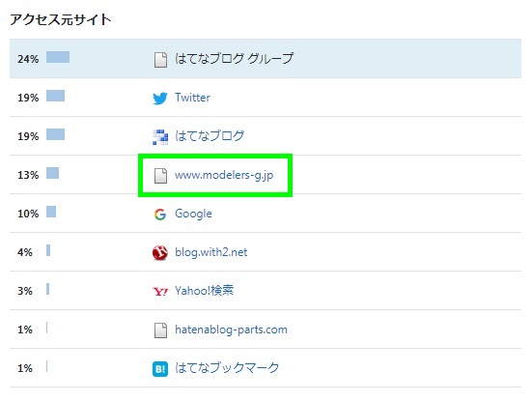
Task: Click the 10% bar for Google
Action: (x=51, y=212)
